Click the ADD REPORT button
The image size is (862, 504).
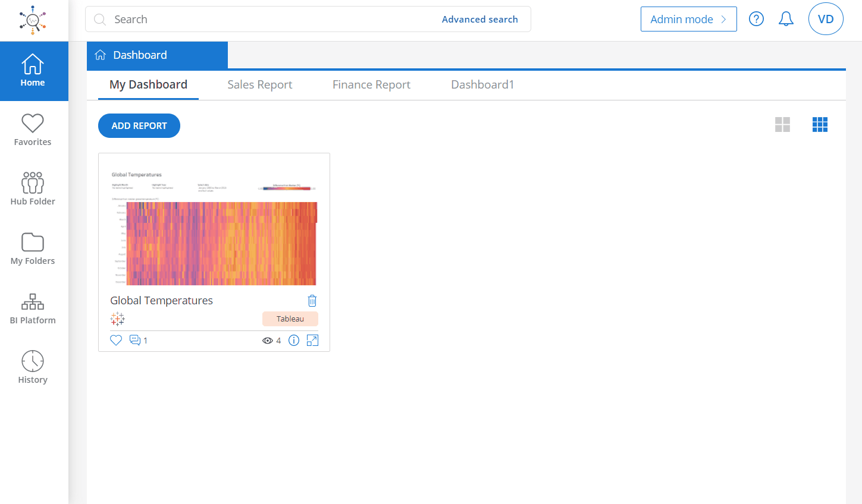click(139, 125)
